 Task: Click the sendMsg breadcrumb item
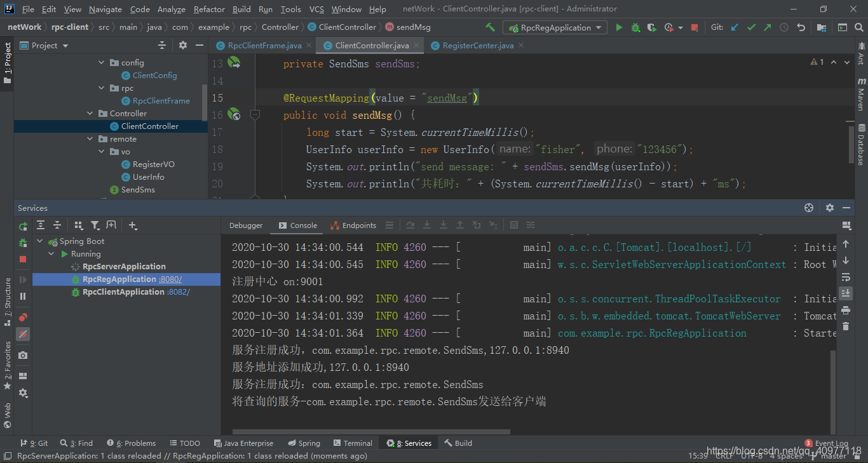click(408, 27)
